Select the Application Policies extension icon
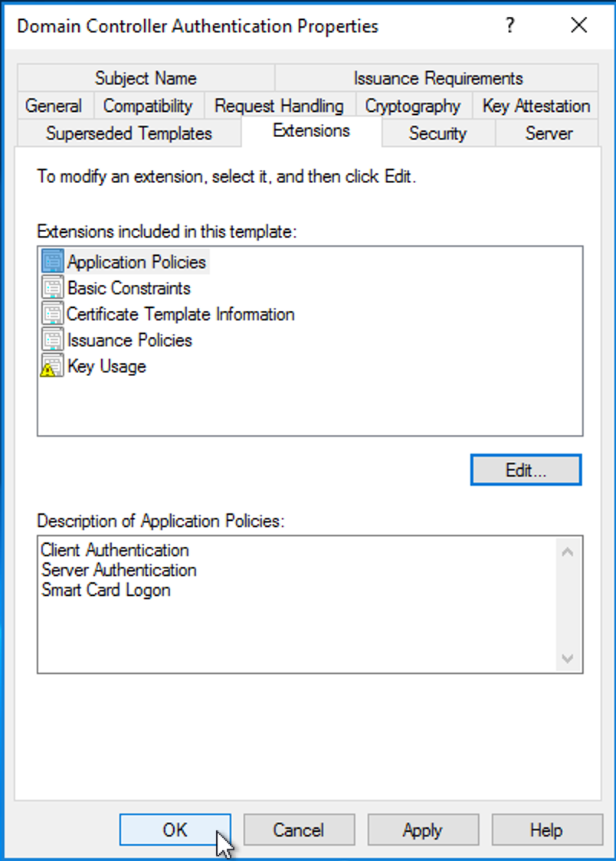616x861 pixels. (x=53, y=262)
